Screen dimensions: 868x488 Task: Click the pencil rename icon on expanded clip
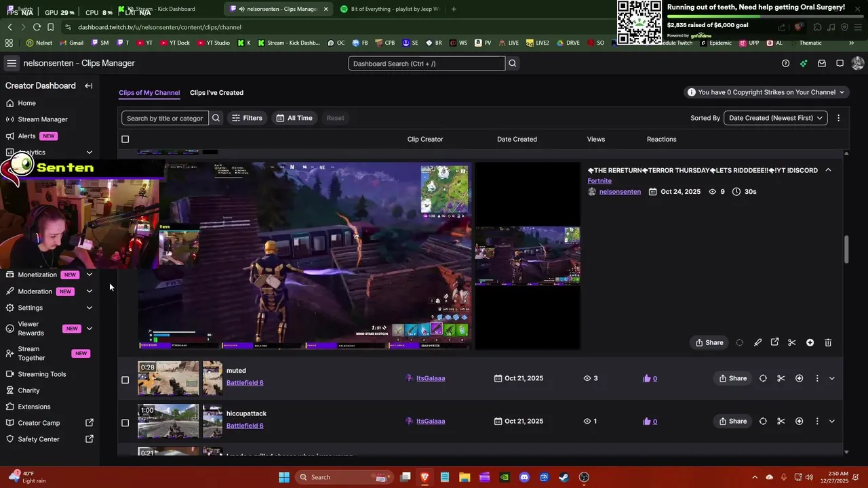coord(757,342)
